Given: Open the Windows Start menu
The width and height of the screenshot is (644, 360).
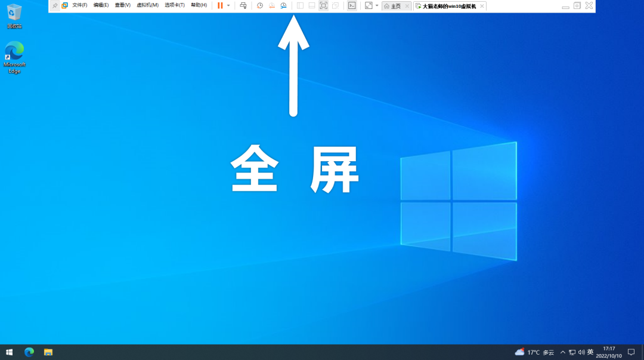Looking at the screenshot, I should 8,352.
